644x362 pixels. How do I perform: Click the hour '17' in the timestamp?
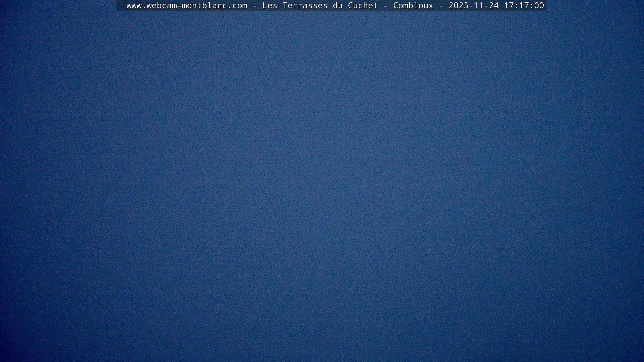[x=509, y=6]
